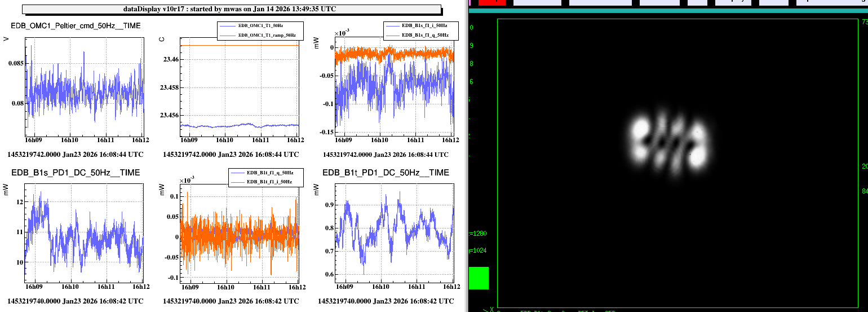The width and height of the screenshot is (868, 312).
Task: Click the EDB_B1t_PD1_DC_50Hz__TIME plot title
Action: (386, 173)
